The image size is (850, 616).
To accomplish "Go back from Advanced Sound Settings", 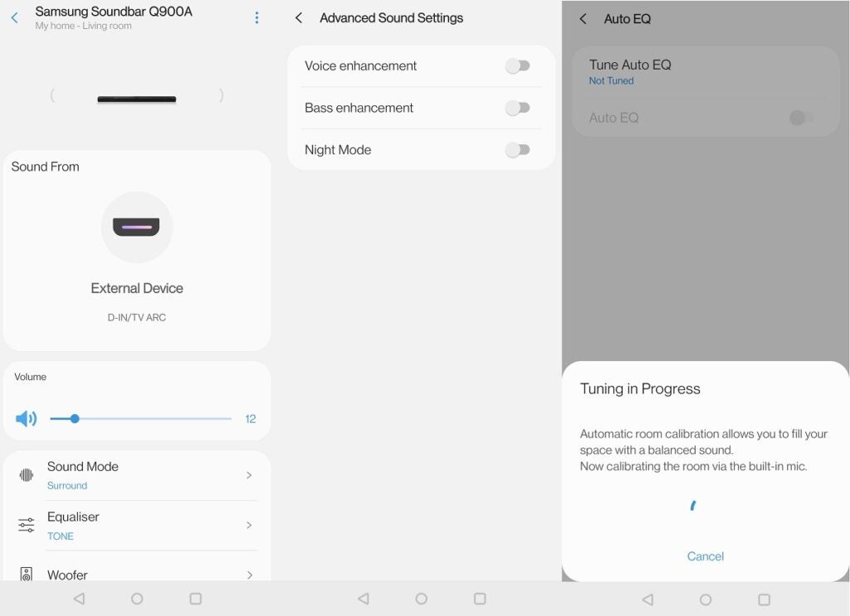I will click(x=299, y=18).
